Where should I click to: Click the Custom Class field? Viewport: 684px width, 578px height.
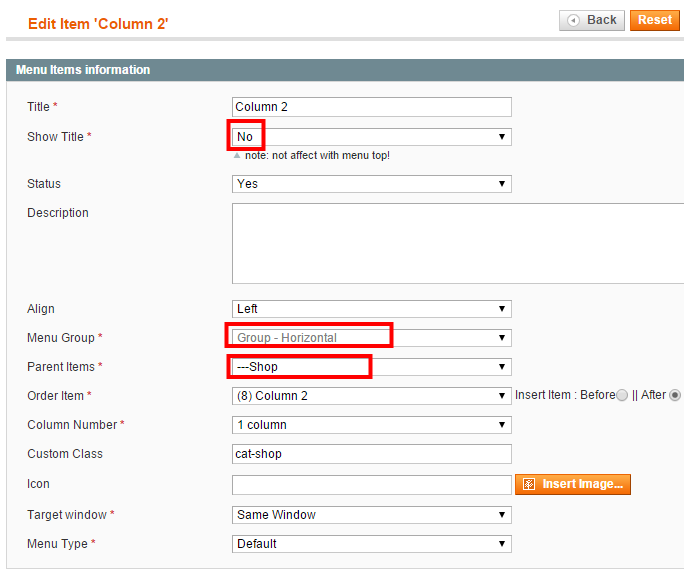(x=372, y=454)
